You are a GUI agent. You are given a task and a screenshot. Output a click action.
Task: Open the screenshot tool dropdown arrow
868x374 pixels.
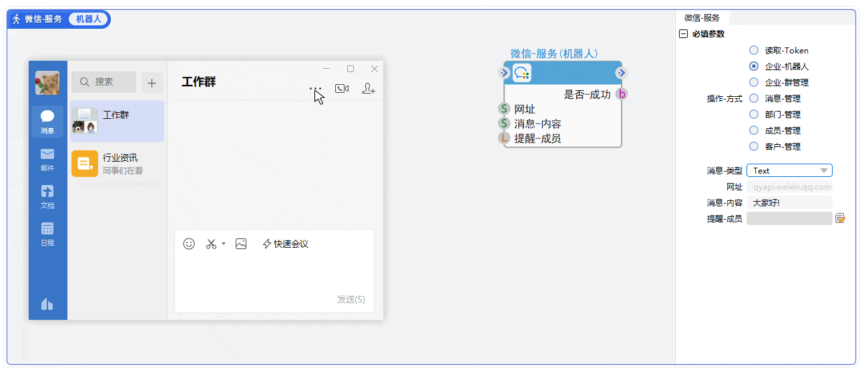point(224,244)
